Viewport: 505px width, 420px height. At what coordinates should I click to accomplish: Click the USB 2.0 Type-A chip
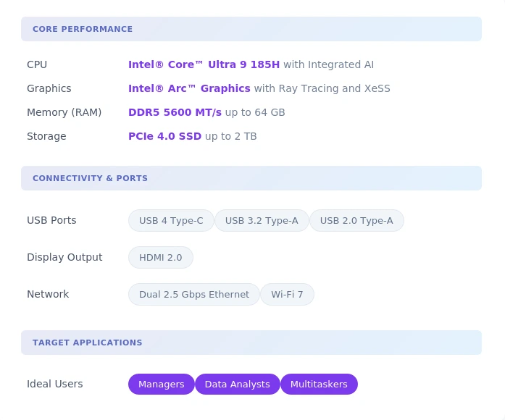pyautogui.click(x=356, y=221)
